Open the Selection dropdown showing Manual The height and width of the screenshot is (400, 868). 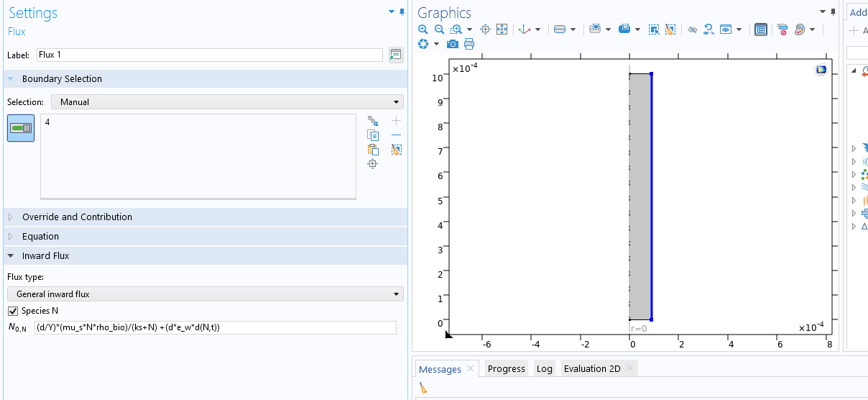click(x=226, y=102)
